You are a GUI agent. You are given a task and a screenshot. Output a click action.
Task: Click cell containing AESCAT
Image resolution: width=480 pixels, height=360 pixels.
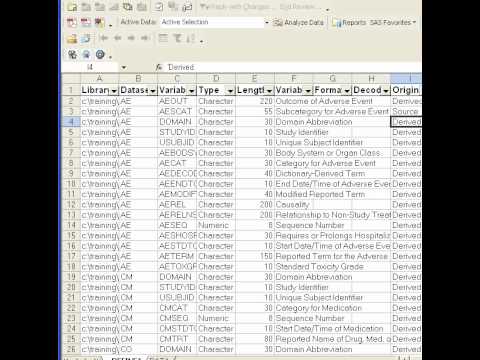[x=177, y=111]
